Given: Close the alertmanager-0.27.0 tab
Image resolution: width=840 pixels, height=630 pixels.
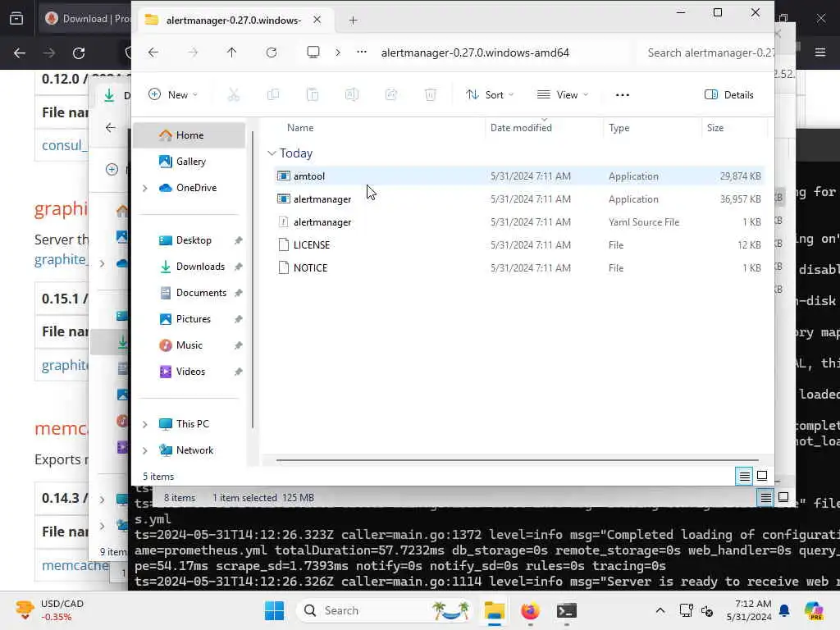Looking at the screenshot, I should pos(317,20).
